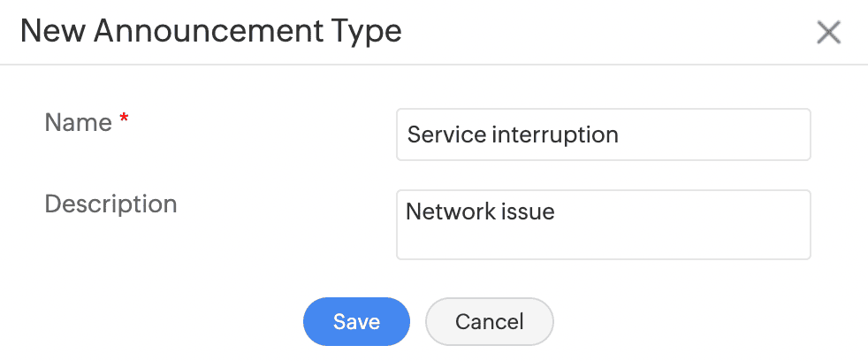
Task: Click the word "New" in the title
Action: pyautogui.click(x=52, y=32)
